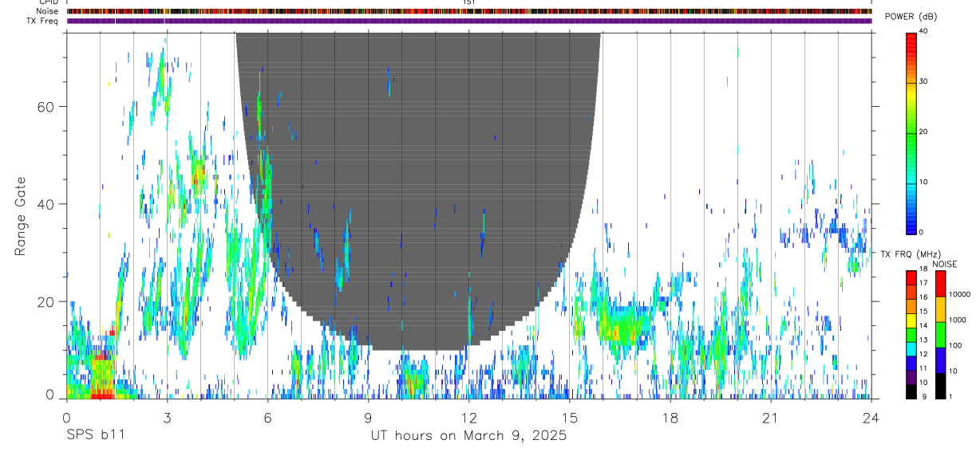The width and height of the screenshot is (980, 452).
Task: Click the green segment of the NOISE color bar
Action: click(x=941, y=335)
